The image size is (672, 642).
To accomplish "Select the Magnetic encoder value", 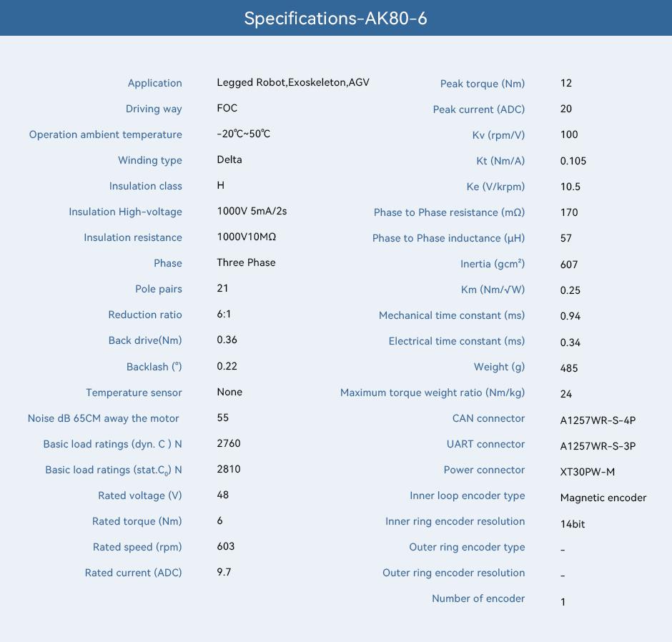I will coord(603,498).
